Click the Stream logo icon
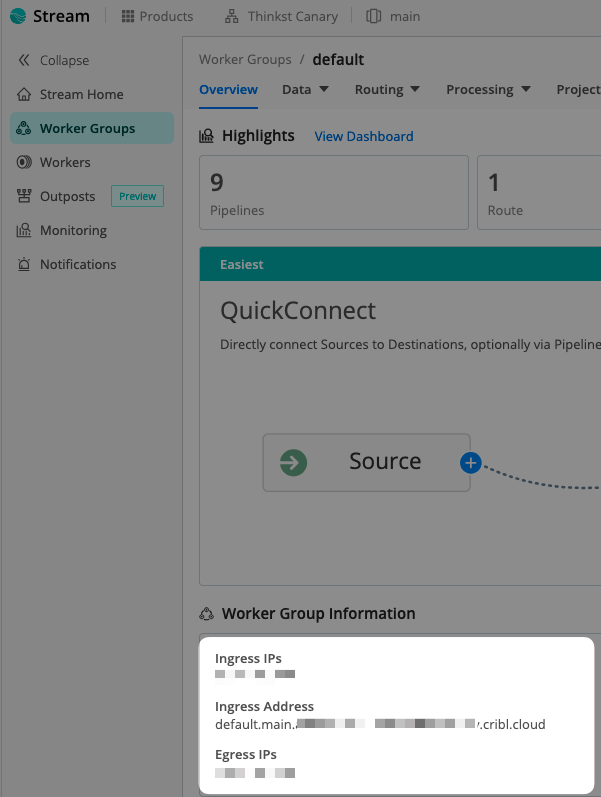The image size is (601, 797). click(18, 16)
